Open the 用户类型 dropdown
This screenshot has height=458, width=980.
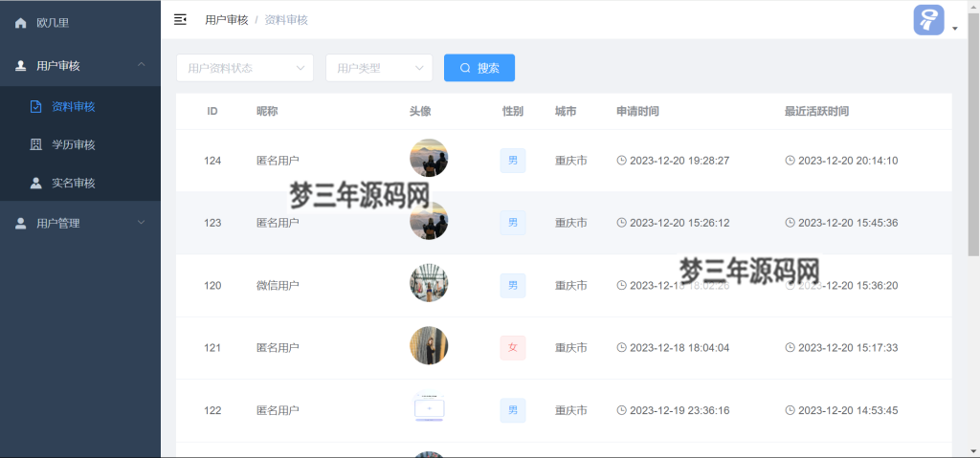(379, 68)
